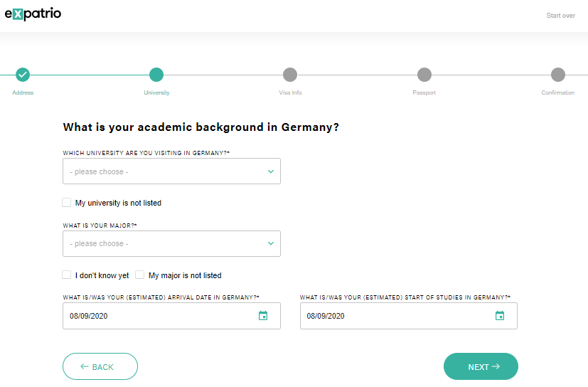Click the Confirmation step circle
The height and width of the screenshot is (387, 588).
[558, 75]
